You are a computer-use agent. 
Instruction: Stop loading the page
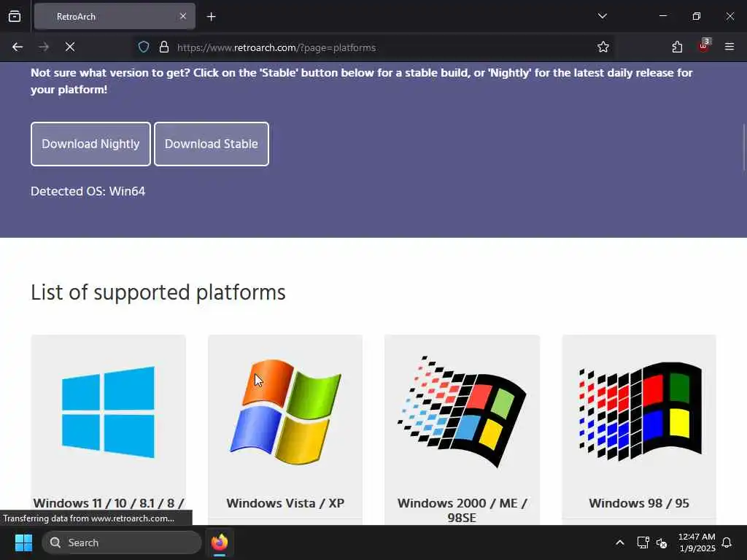pos(70,47)
